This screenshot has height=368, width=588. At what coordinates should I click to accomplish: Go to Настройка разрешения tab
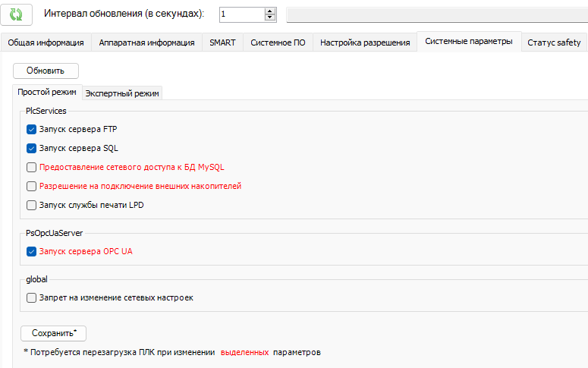tap(365, 42)
